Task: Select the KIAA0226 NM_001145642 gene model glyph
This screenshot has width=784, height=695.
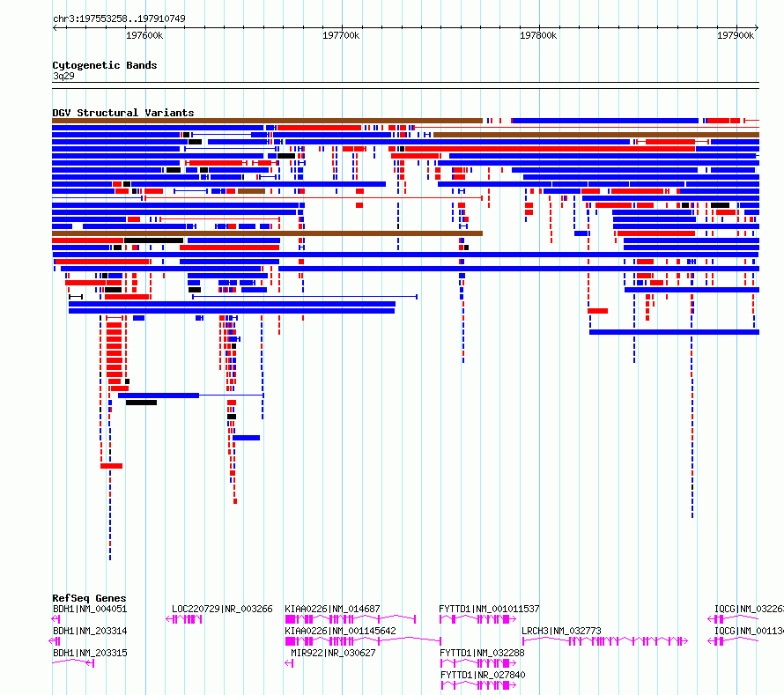Action: tap(363, 641)
